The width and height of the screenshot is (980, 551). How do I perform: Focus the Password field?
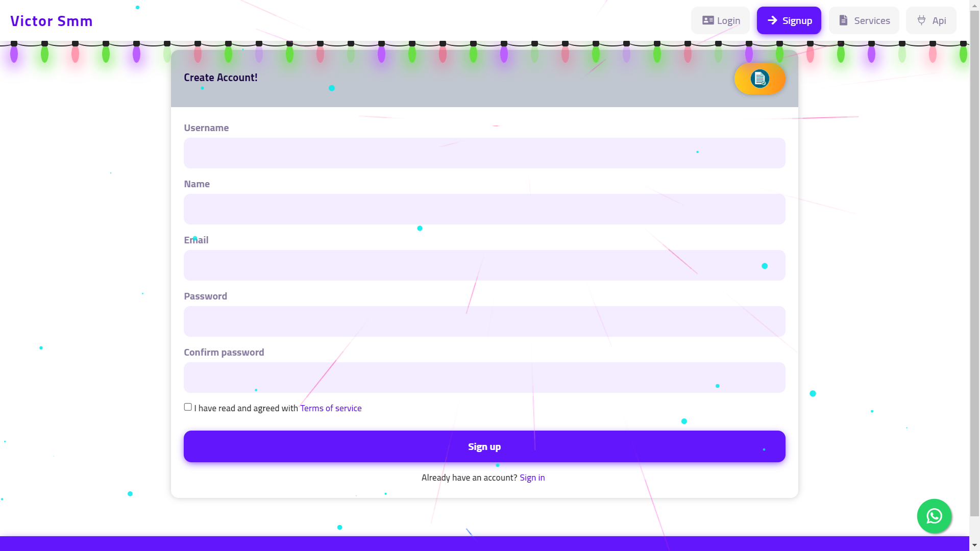(x=484, y=321)
